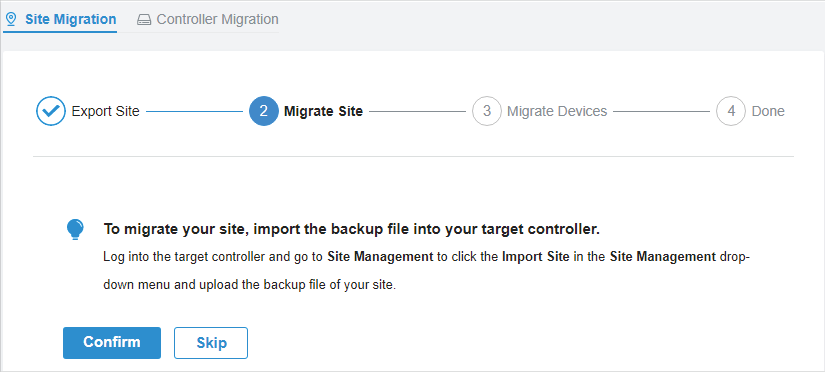Switch to the Site Migration tab
The width and height of the screenshot is (825, 372).
pos(60,19)
